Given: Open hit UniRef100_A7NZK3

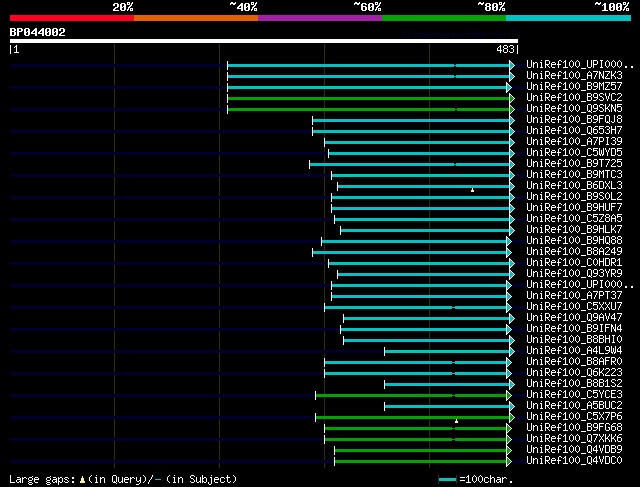Looking at the screenshot, I should tap(574, 76).
